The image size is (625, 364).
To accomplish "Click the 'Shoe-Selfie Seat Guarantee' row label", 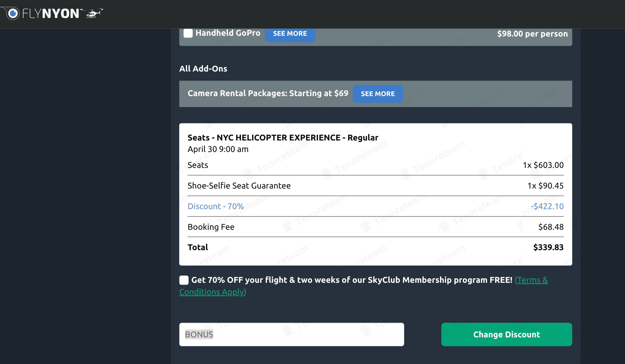I will point(239,186).
